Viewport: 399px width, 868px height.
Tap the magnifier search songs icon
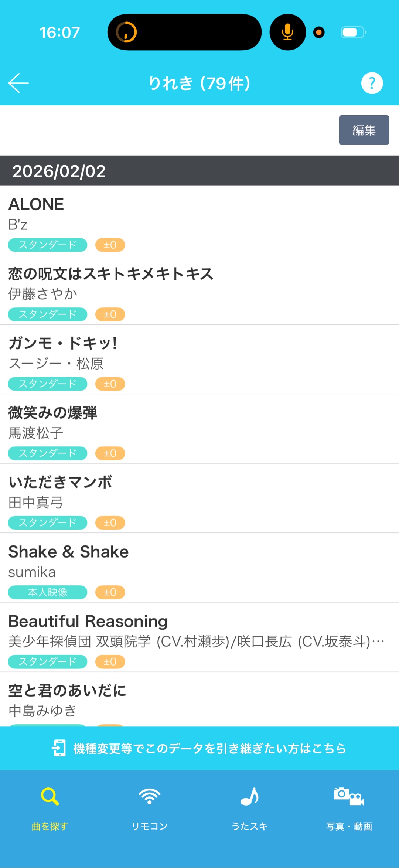pos(50,796)
